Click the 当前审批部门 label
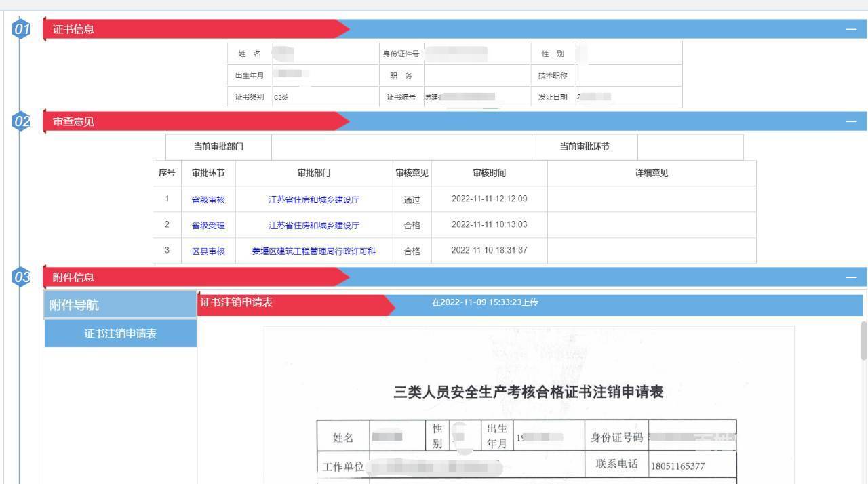This screenshot has height=484, width=868. (218, 147)
